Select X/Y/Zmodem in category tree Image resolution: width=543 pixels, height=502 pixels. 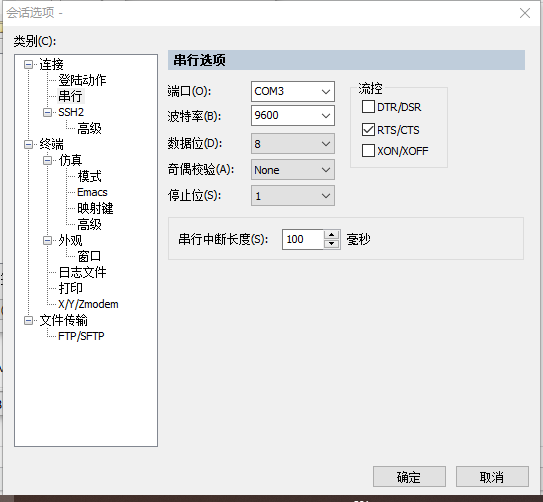88,304
